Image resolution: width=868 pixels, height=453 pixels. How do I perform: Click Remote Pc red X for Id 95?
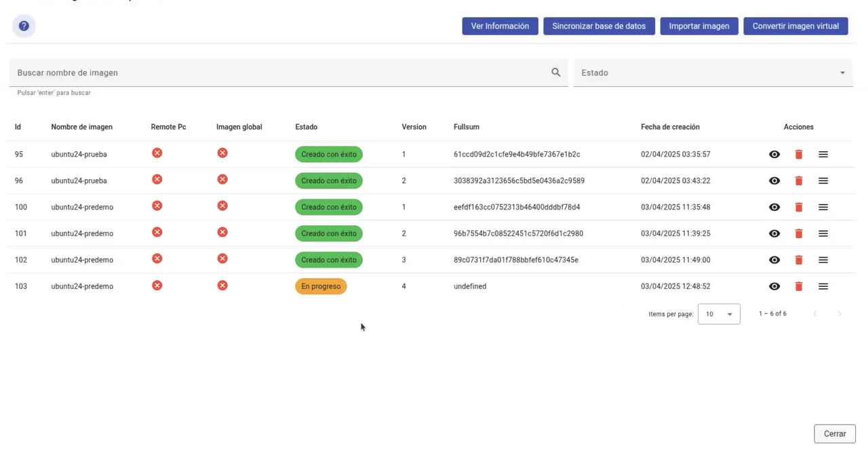(x=157, y=153)
